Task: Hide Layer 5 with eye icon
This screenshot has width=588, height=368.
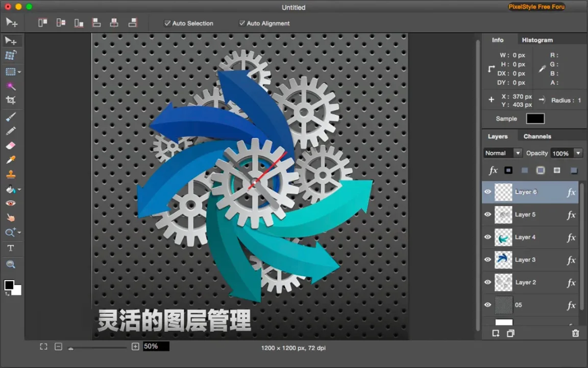Action: tap(487, 215)
